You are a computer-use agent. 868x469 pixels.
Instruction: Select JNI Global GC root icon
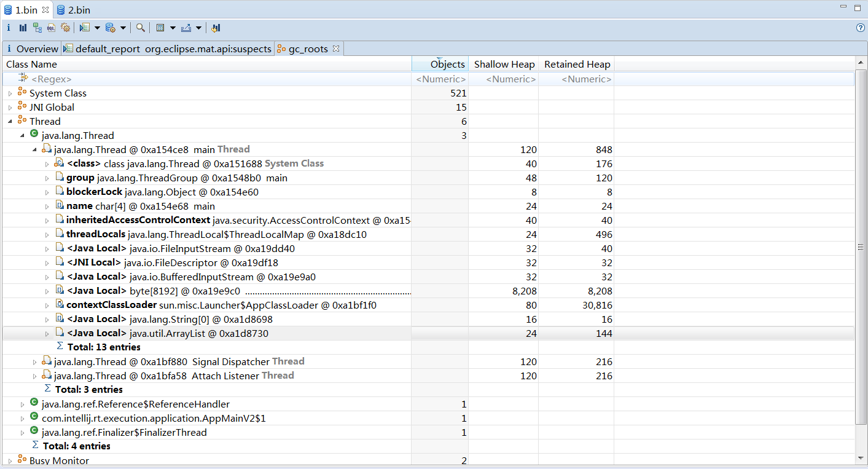coord(22,106)
